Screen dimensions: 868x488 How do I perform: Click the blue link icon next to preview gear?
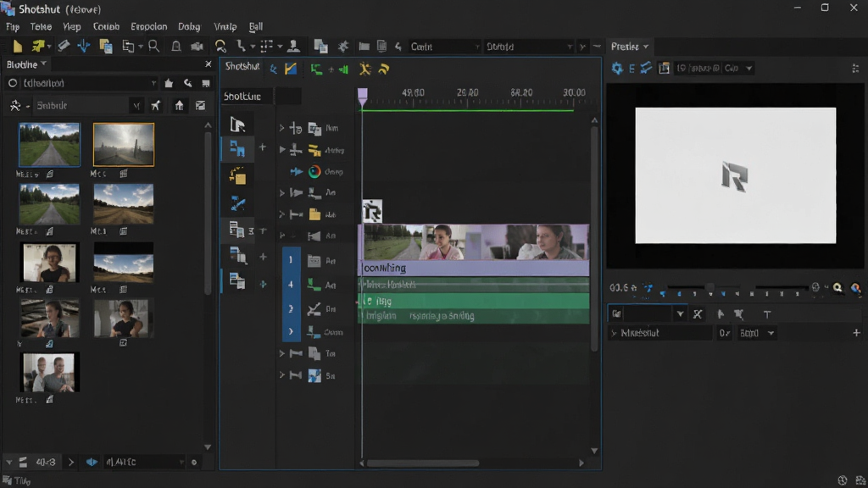coord(646,68)
